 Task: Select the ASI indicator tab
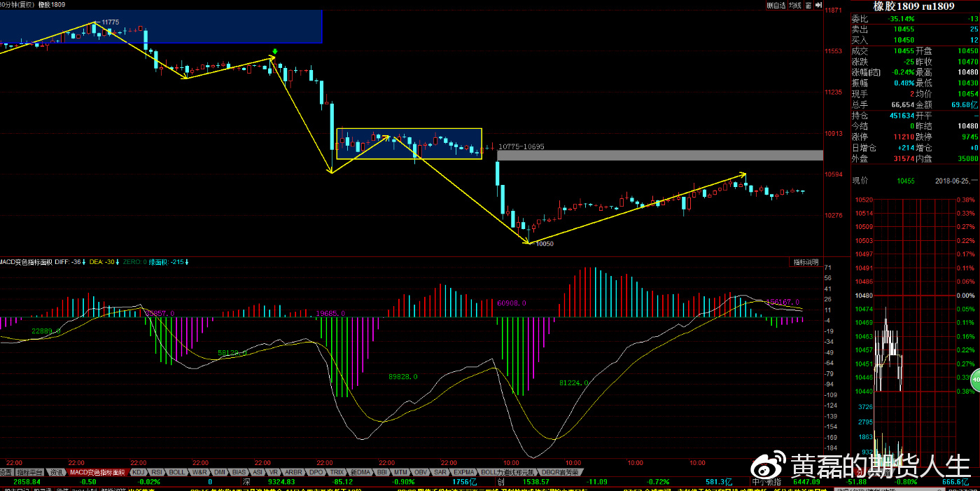[x=258, y=472]
